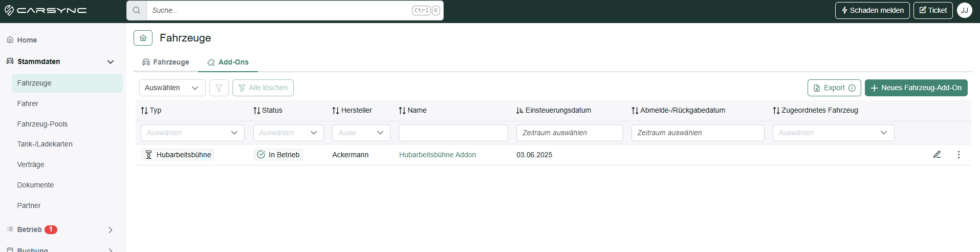This screenshot has width=980, height=252.
Task: Switch to the Fahrzeuge tab
Action: pos(166,62)
